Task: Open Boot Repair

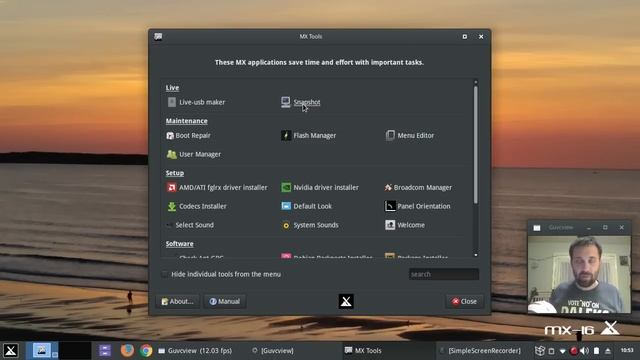Action: (x=189, y=136)
